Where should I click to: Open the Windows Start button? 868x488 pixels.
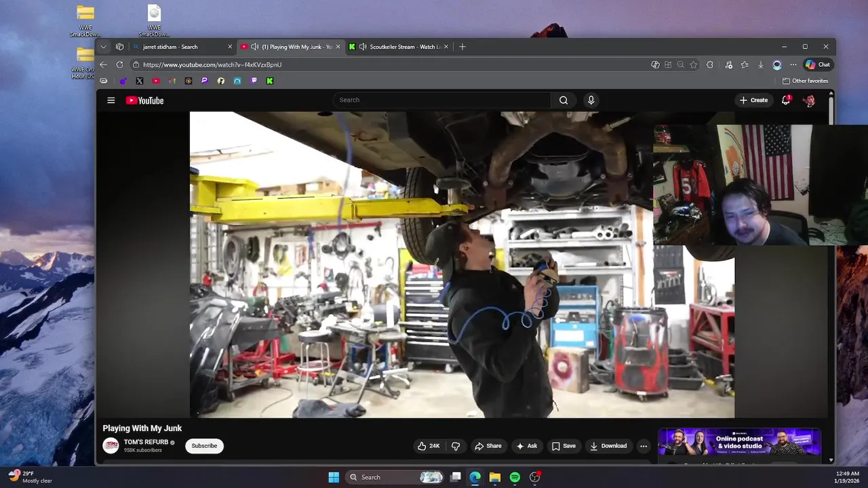tap(334, 477)
